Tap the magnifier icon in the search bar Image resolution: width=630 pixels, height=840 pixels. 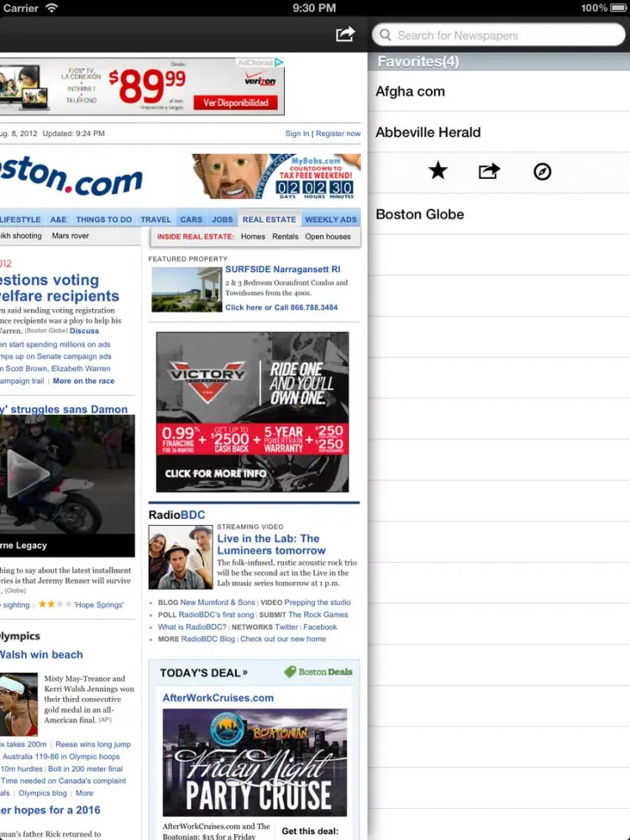pyautogui.click(x=386, y=34)
